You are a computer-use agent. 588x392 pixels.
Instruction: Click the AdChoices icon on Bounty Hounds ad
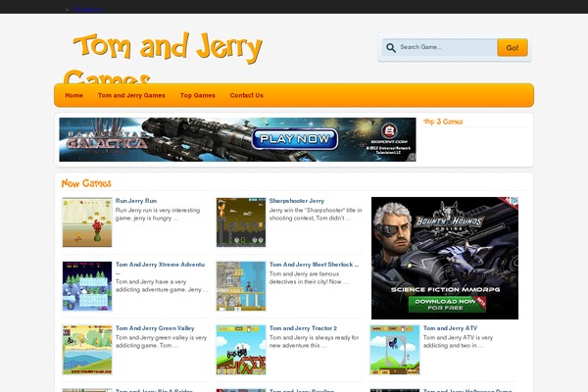click(514, 201)
